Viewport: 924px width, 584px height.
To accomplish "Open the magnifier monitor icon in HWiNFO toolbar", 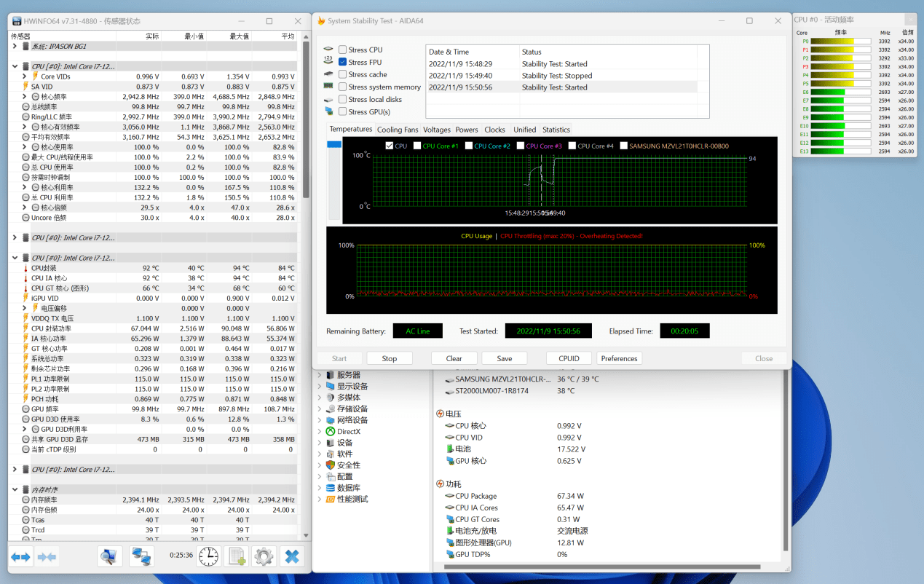I will (x=110, y=557).
